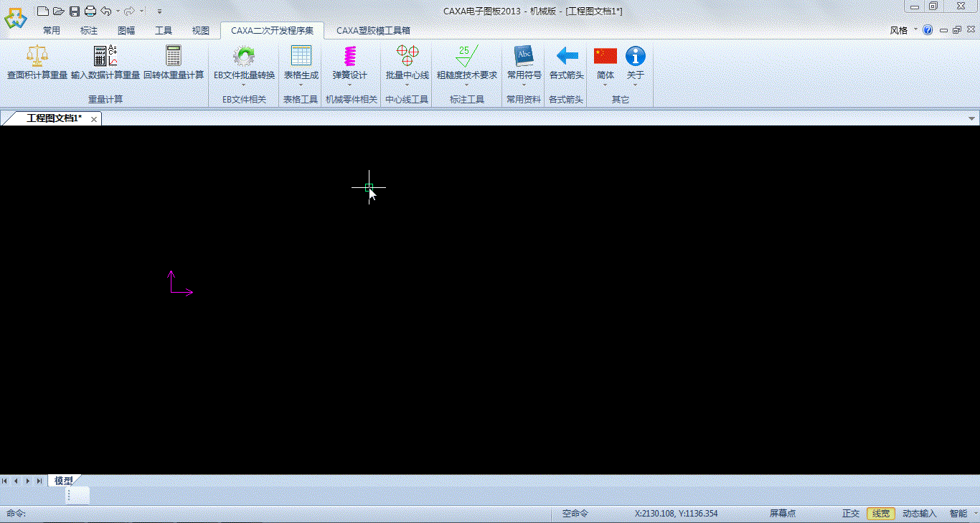The height and width of the screenshot is (523, 980).
Task: Close the 工程图文档1 document tab
Action: point(94,119)
